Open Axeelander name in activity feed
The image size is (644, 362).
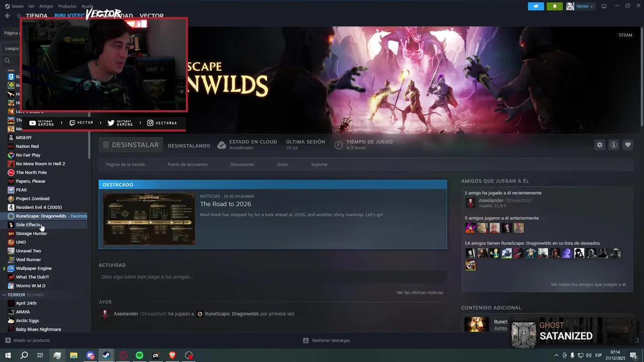(126, 314)
